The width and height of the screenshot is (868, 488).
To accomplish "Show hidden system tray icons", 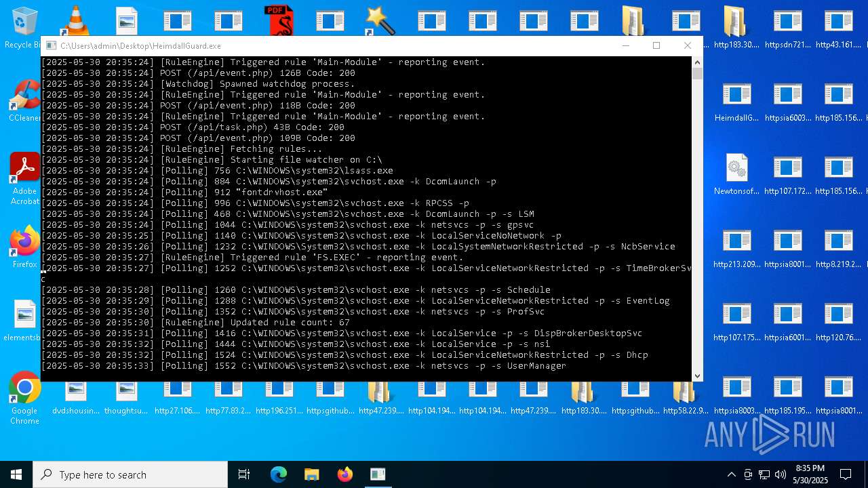I will click(731, 474).
